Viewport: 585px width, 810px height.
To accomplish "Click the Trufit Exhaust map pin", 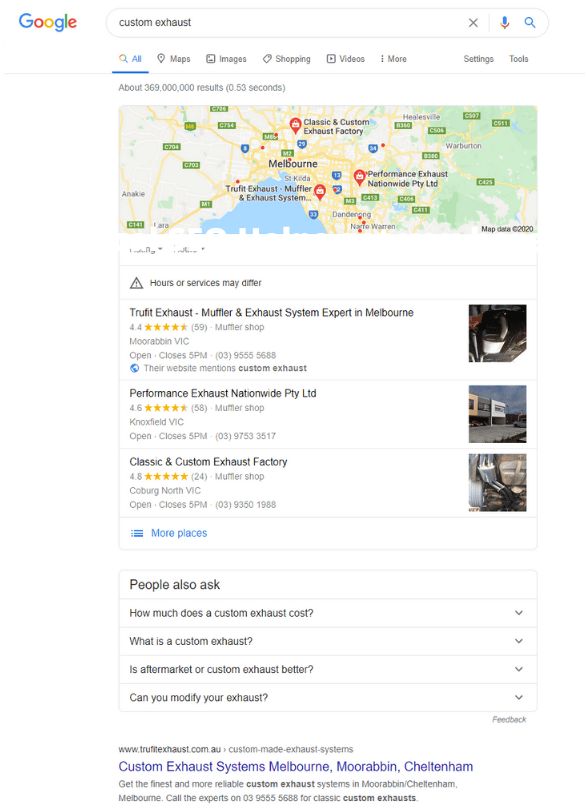I will point(320,192).
